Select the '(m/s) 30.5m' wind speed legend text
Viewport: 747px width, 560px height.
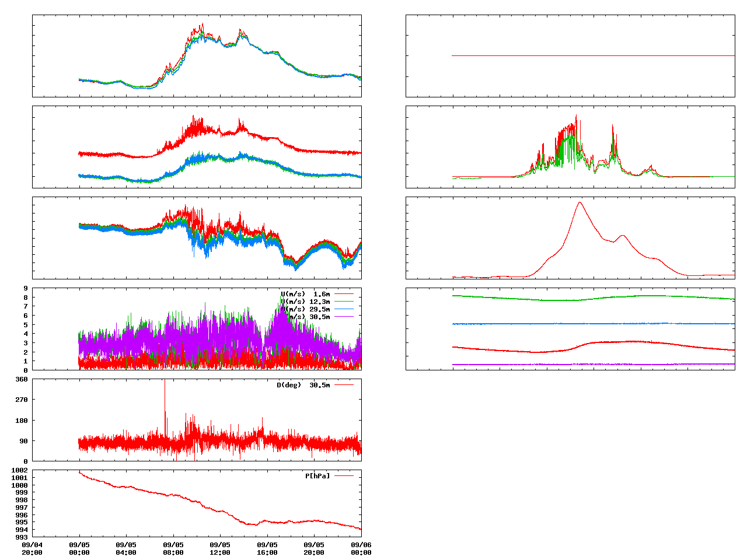[308, 317]
